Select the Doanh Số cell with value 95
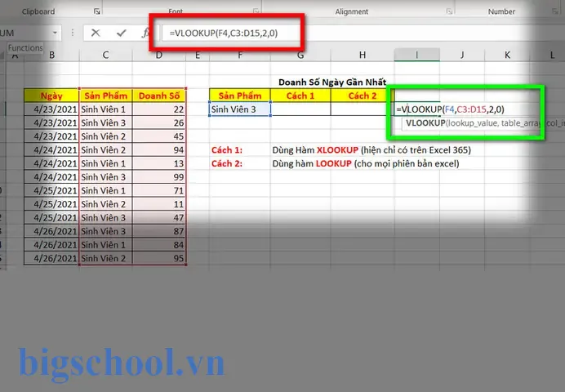Image resolution: width=565 pixels, height=392 pixels. (159, 258)
